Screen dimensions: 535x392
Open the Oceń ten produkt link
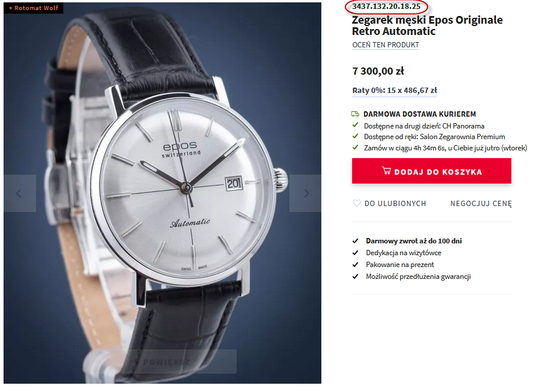coord(385,45)
